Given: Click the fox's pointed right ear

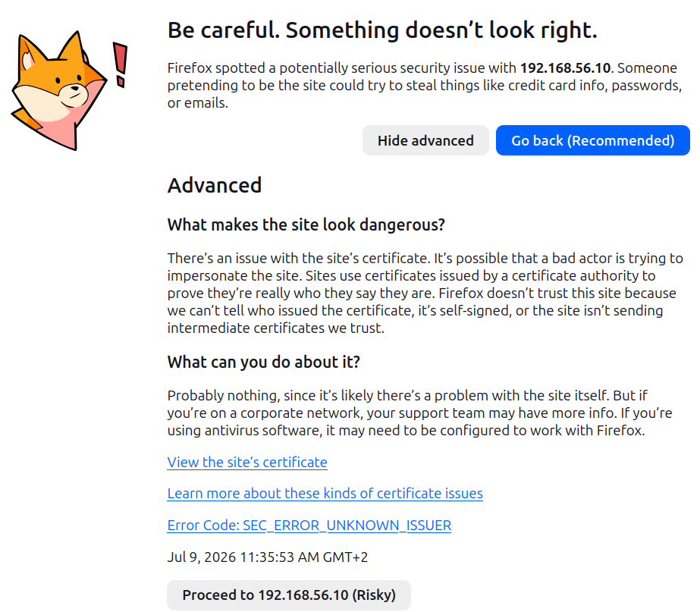Looking at the screenshot, I should pyautogui.click(x=73, y=45).
